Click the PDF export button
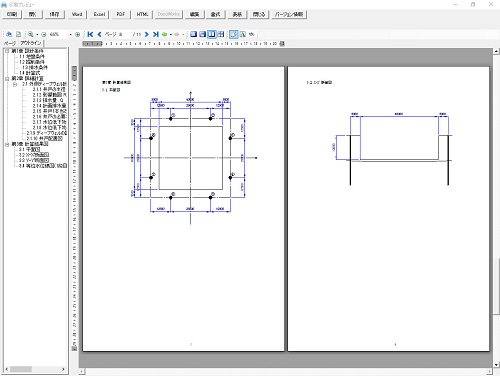500x376 pixels. [121, 14]
